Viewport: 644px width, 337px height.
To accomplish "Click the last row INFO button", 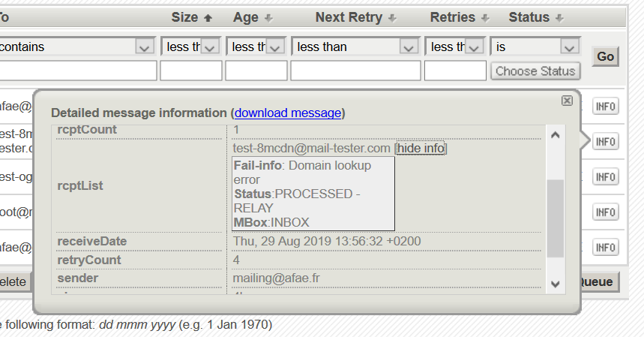I will pos(606,248).
